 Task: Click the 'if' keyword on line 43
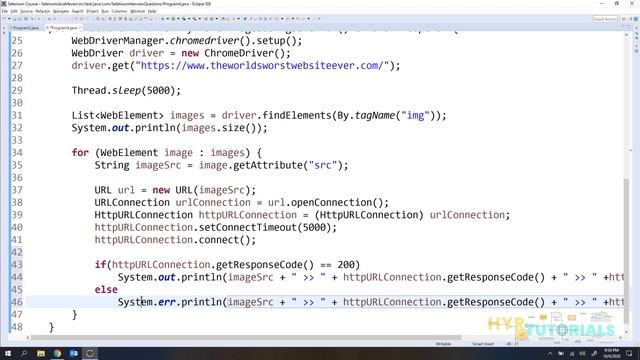[100, 265]
